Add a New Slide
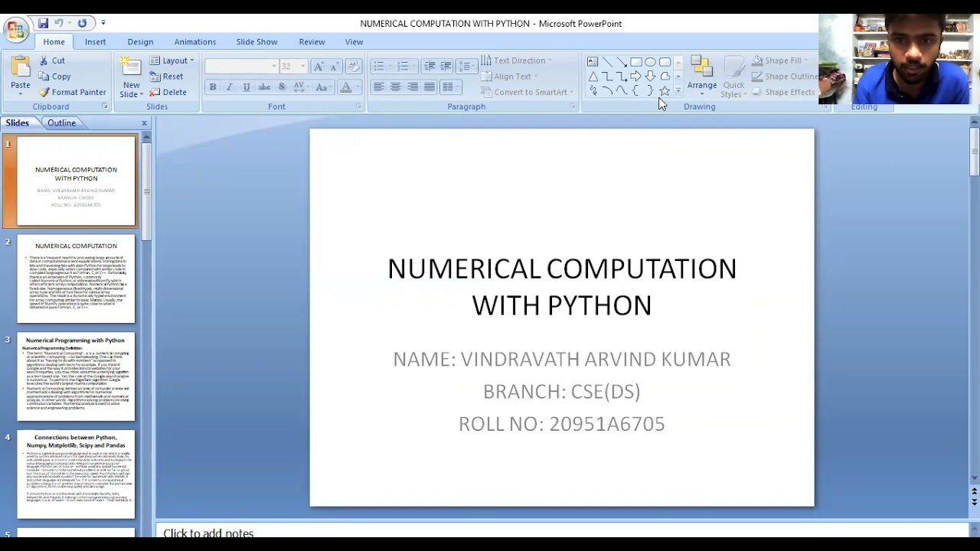The image size is (980, 551). [132, 77]
